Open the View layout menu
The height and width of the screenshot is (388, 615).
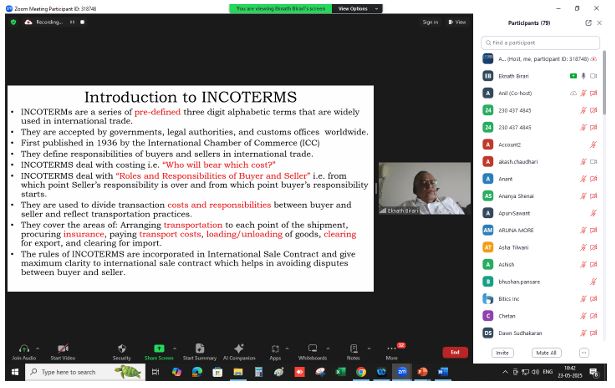coord(457,22)
